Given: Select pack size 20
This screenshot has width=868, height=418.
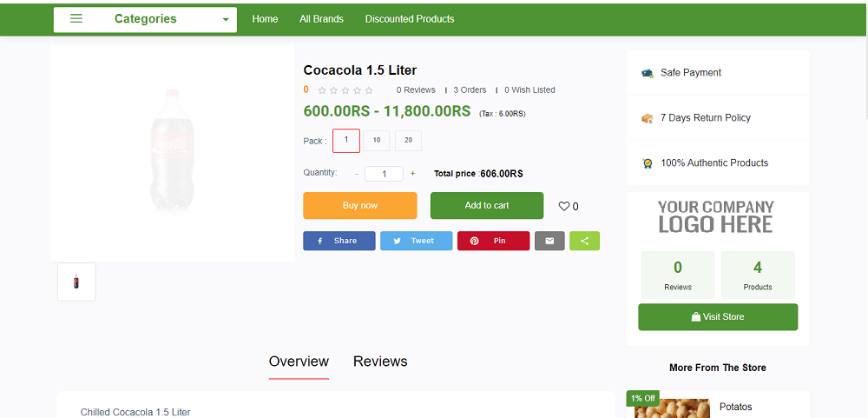Looking at the screenshot, I should (x=409, y=141).
